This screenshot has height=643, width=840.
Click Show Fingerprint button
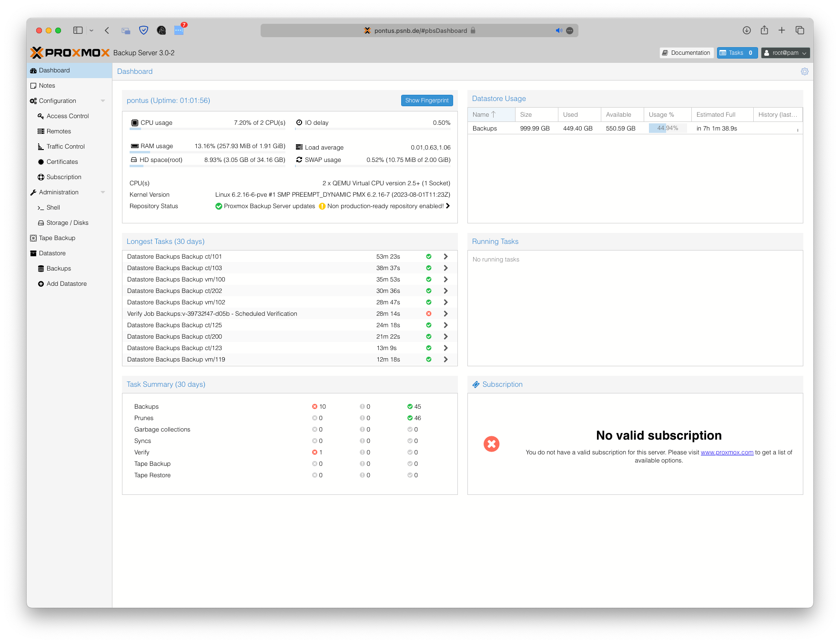(x=427, y=100)
